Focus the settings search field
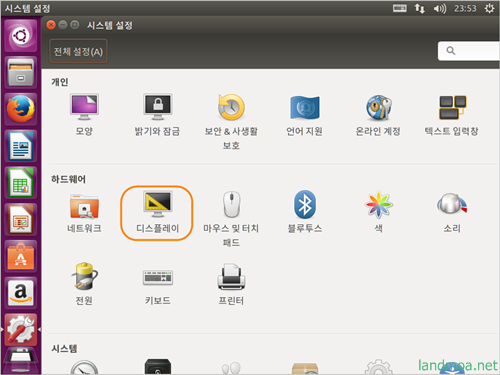This screenshot has height=375, width=500. (469, 51)
